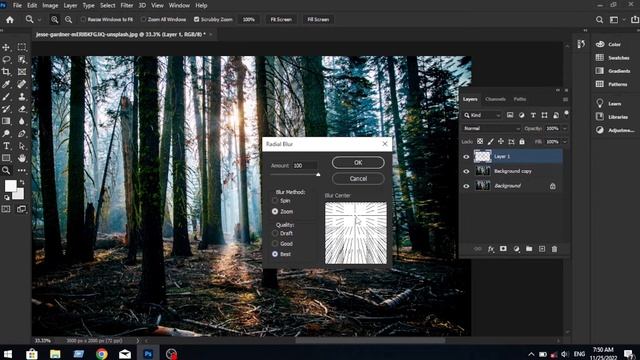Click the Zoom Out options bar icon
This screenshot has width=640, height=360.
[x=69, y=20]
